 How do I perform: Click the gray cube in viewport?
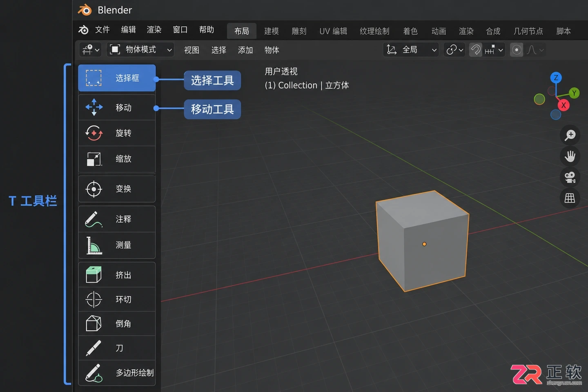coord(423,241)
